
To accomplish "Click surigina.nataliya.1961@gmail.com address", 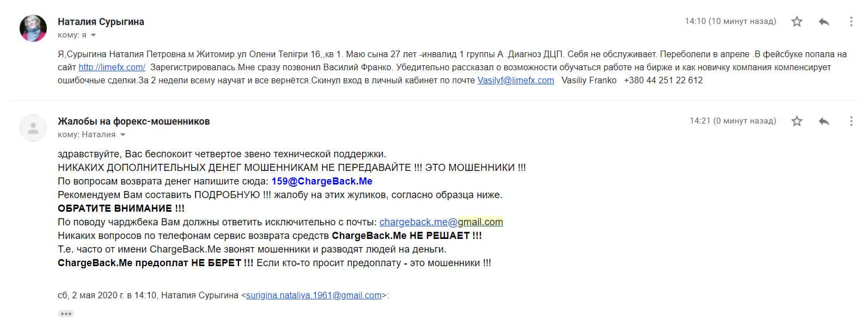I will (x=314, y=296).
